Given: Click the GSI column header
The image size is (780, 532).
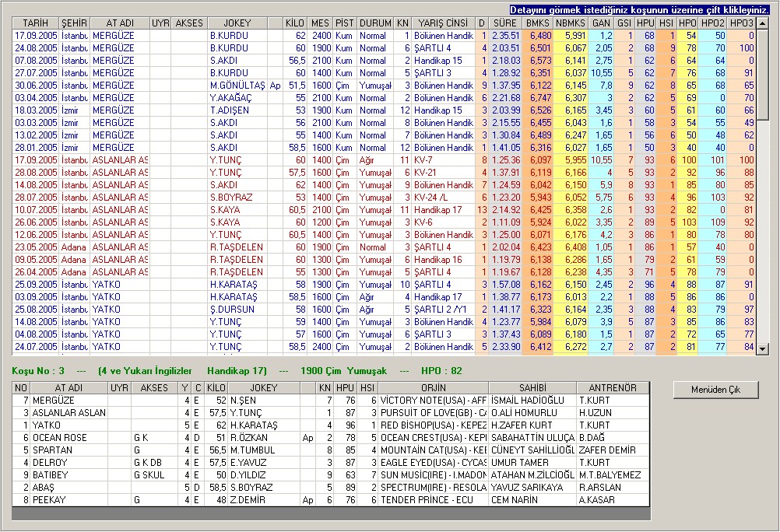Looking at the screenshot, I should [624, 23].
